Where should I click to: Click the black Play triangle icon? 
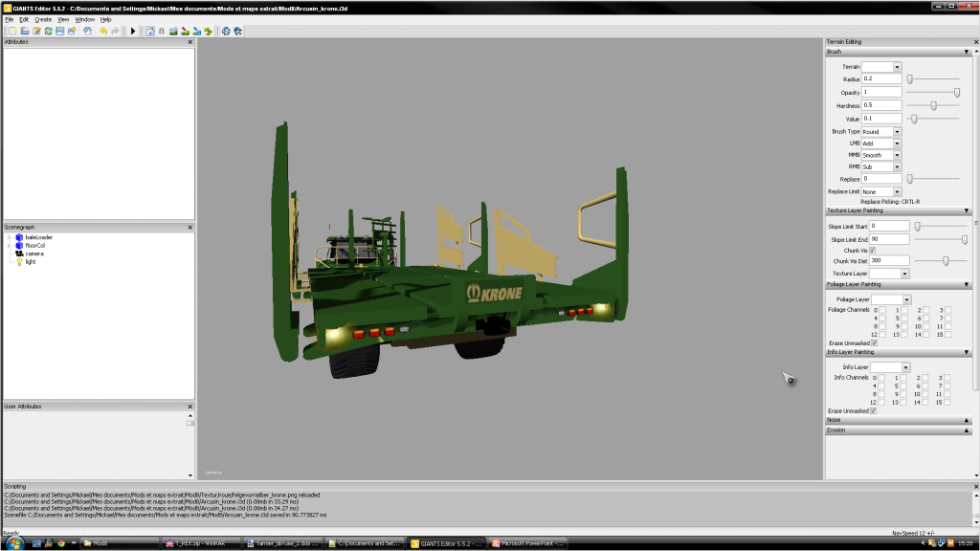click(x=132, y=32)
